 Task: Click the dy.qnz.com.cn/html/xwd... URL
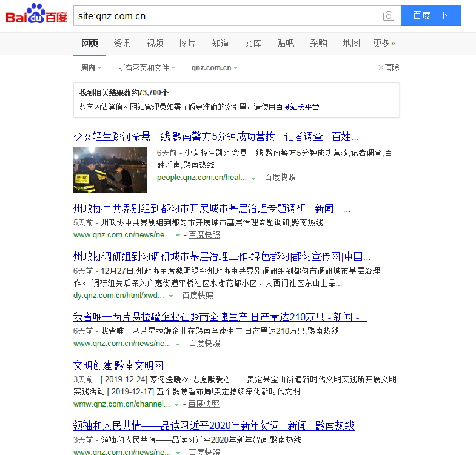[x=118, y=296]
